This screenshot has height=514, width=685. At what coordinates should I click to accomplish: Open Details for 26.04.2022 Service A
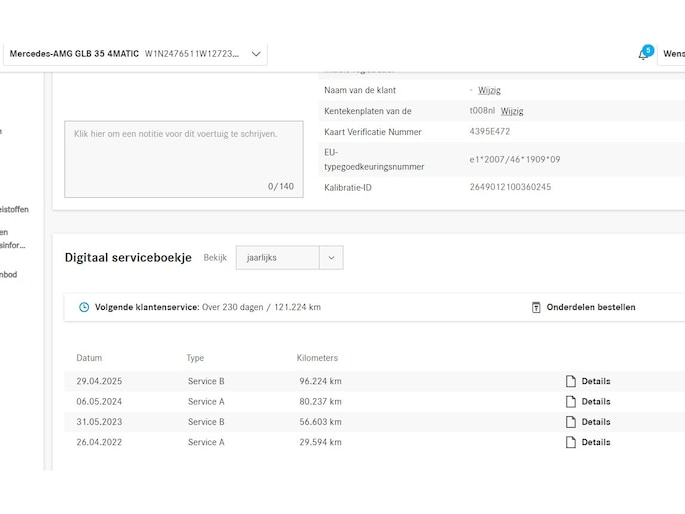596,442
